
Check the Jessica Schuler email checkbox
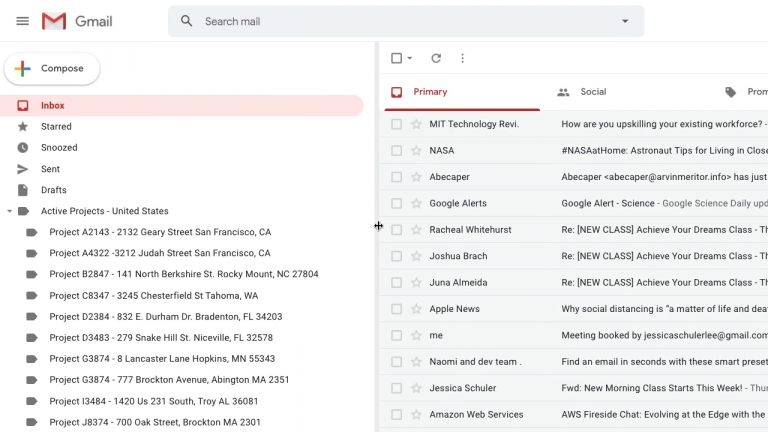pyautogui.click(x=397, y=388)
